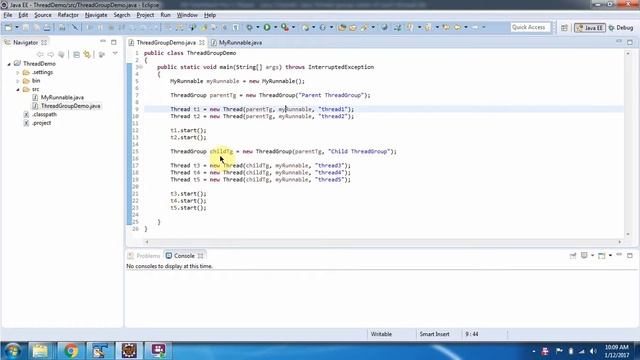
Task: Click the Forward navigation arrow in main toolbar
Action: [475, 27]
